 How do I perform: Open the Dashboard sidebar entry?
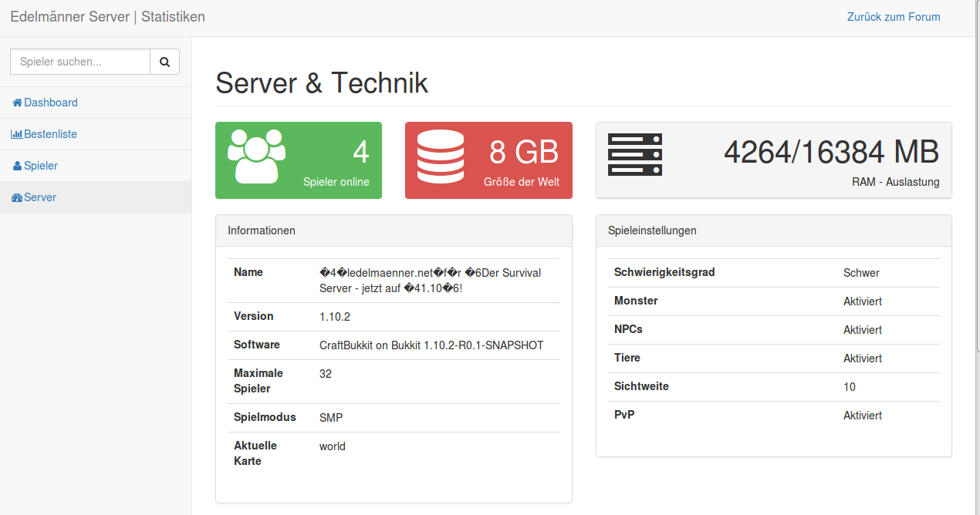(x=49, y=102)
